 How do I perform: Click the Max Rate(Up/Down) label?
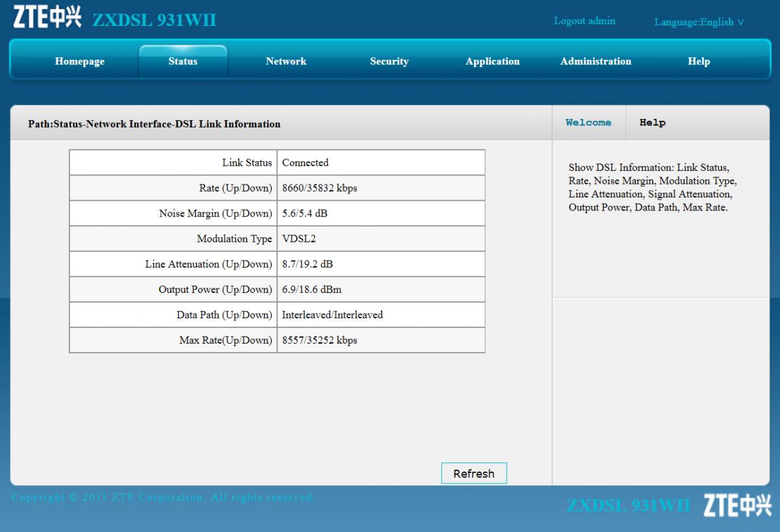(x=226, y=340)
